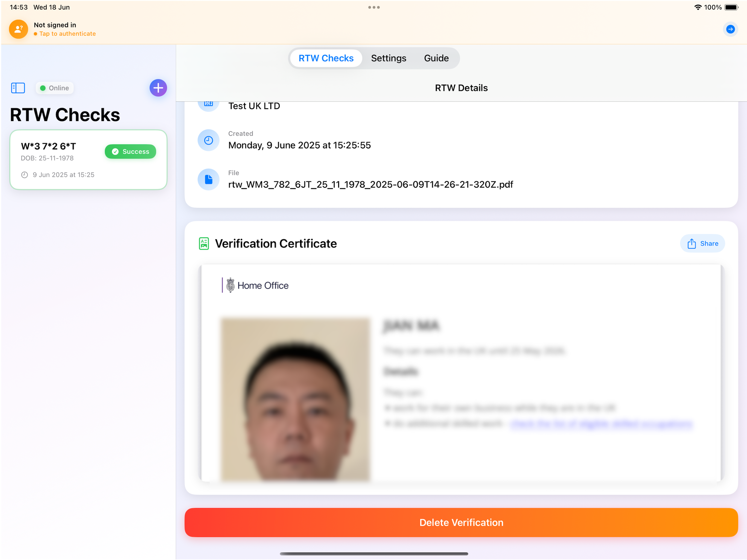747x560 pixels.
Task: Click the three-dot multitasking indicator
Action: coord(374,7)
